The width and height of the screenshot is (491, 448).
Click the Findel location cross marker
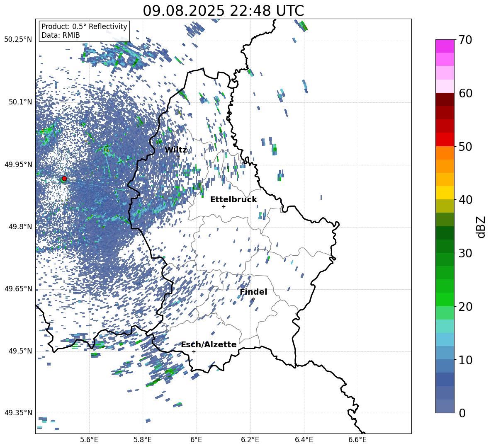pos(253,299)
